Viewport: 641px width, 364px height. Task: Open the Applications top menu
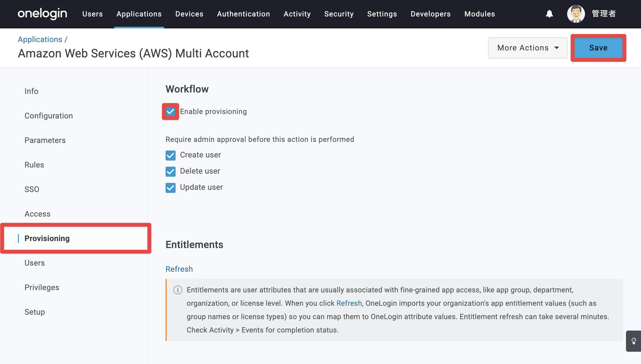click(x=139, y=14)
